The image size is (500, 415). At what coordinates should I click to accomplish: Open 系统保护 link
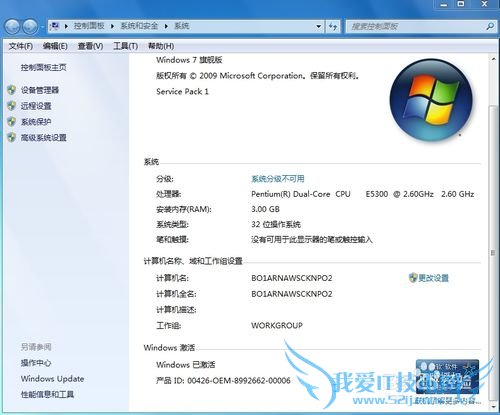pos(36,122)
